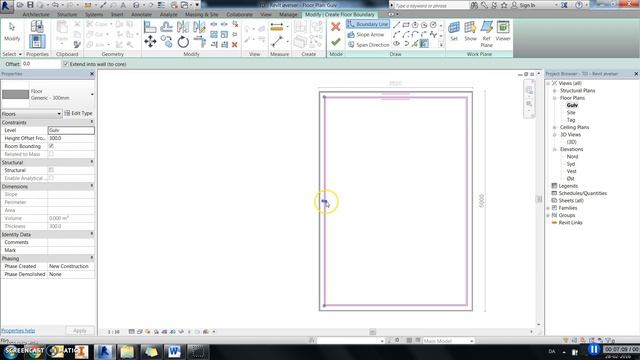Click the Type Properties icon above Properties button
The width and height of the screenshot is (640, 360).
click(37, 27)
